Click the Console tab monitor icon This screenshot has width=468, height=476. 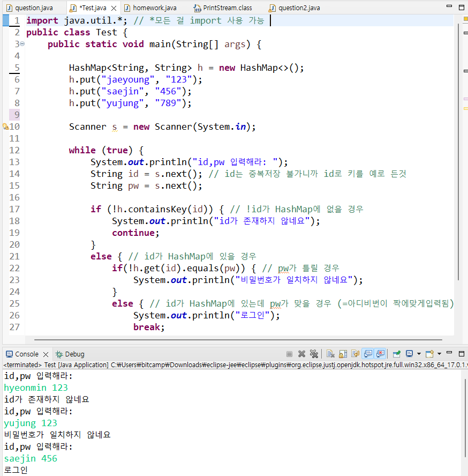tap(10, 354)
